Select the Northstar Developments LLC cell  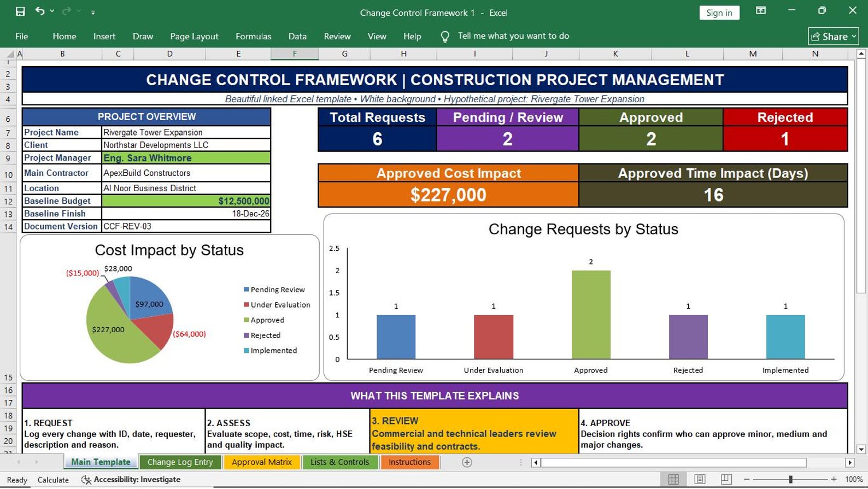click(186, 145)
